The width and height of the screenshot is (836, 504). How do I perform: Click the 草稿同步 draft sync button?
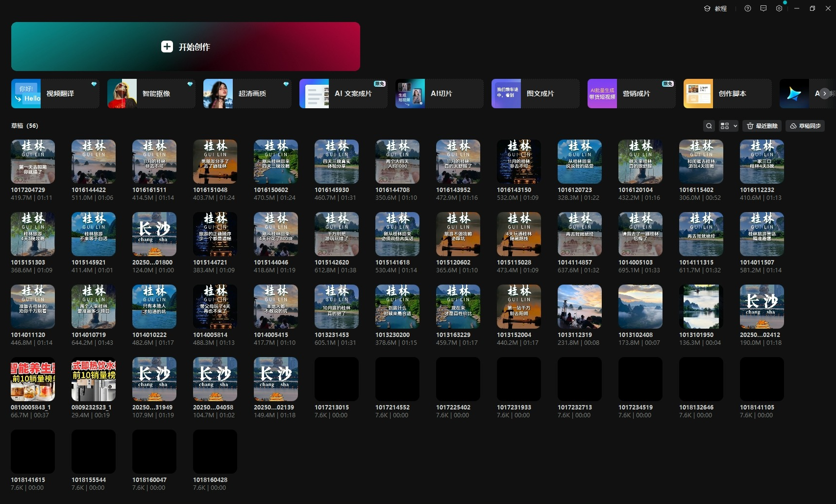[805, 126]
